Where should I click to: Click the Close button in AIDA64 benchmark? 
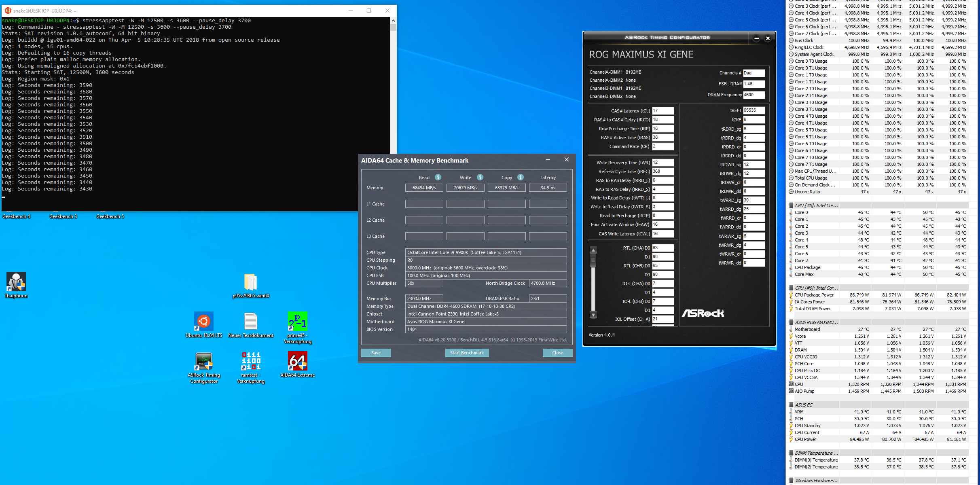coord(557,353)
